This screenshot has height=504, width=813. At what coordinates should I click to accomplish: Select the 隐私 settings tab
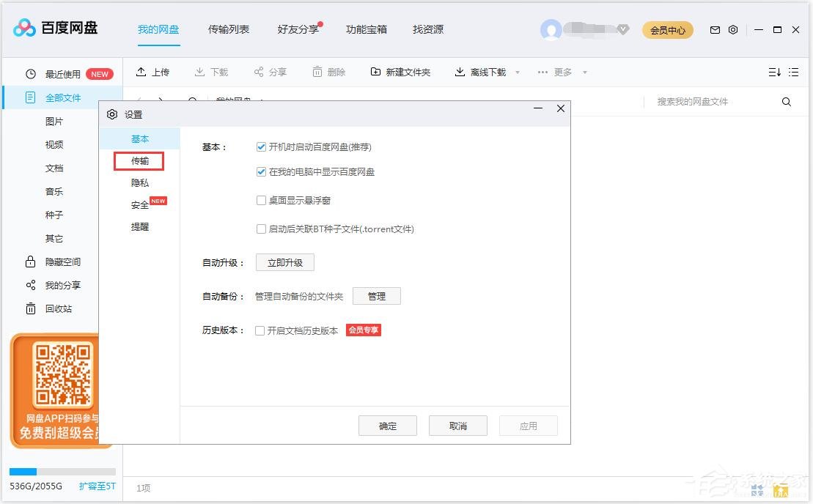click(x=139, y=182)
